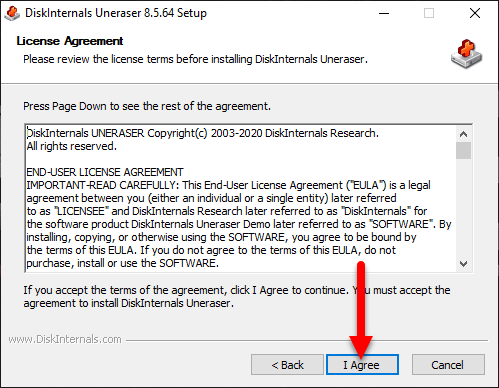Click the license scrollbar up arrow
499x388 pixels.
pos(463,134)
